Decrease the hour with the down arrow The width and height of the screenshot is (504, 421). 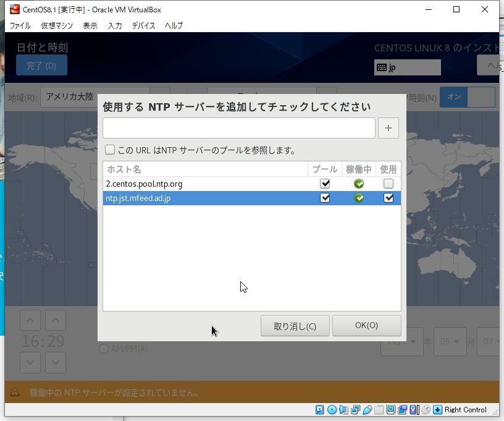pos(30,362)
